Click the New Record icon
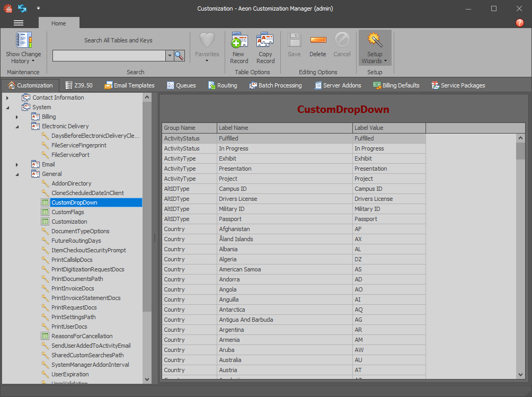Viewport: 532px width, 397px height. [x=239, y=41]
